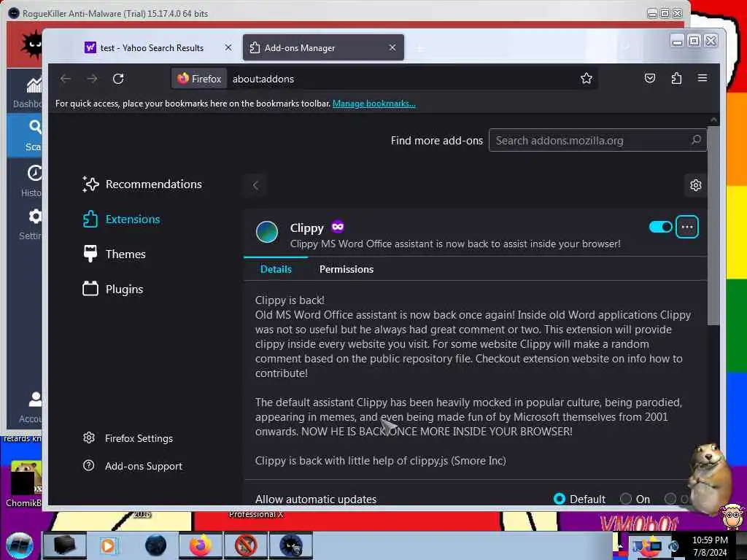This screenshot has height=560, width=747.
Task: Close the Add-ons Manager tab
Action: click(392, 47)
